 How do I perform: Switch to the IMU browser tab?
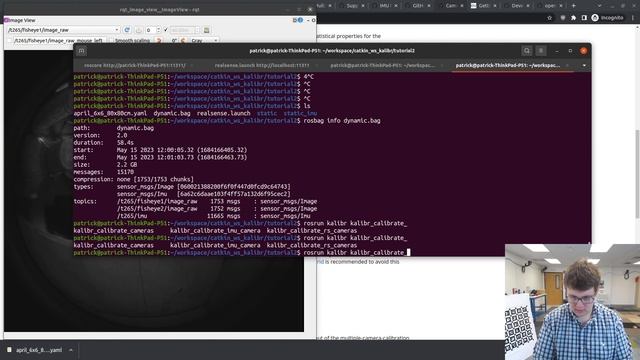384,6
